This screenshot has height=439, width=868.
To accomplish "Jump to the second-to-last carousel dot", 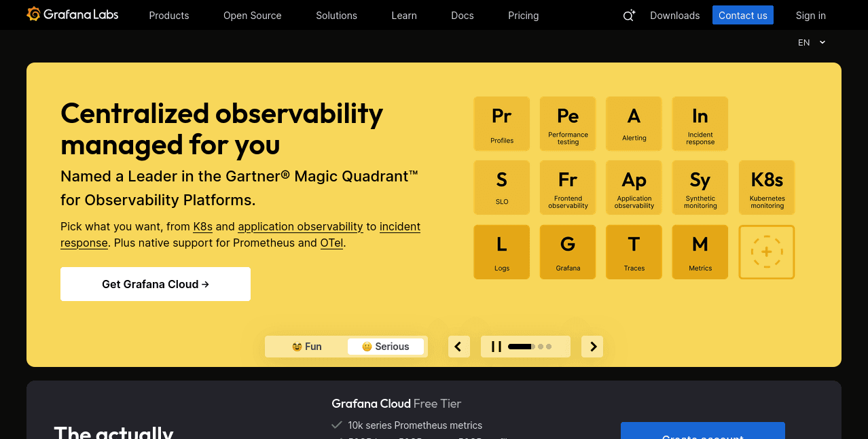I will point(541,347).
